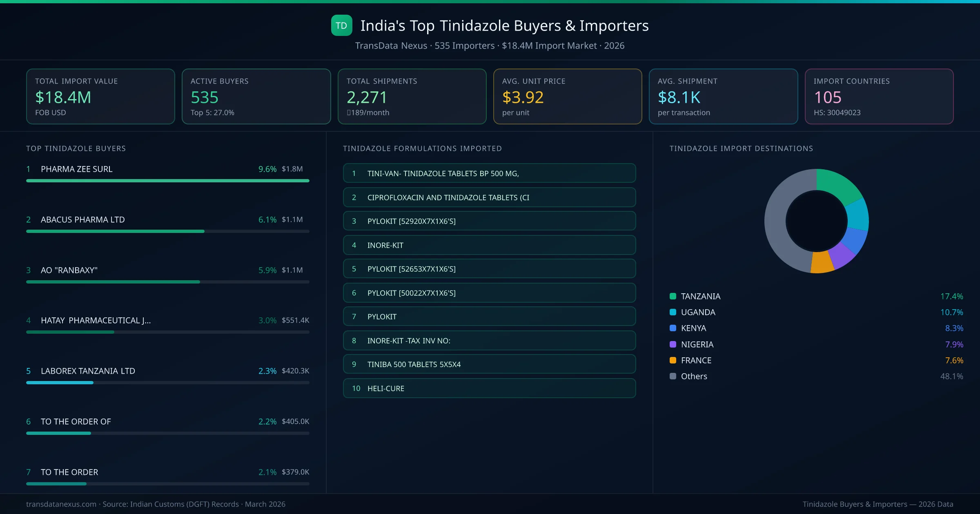Switch to the Top Tinidazole Buyers section
The height and width of the screenshot is (514, 980).
pyautogui.click(x=76, y=148)
